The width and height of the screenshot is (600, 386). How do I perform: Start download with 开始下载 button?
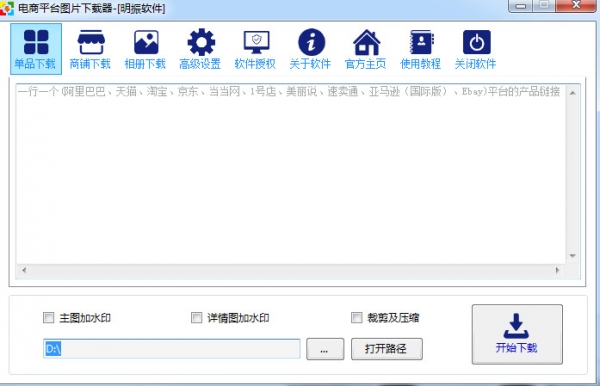pos(517,334)
